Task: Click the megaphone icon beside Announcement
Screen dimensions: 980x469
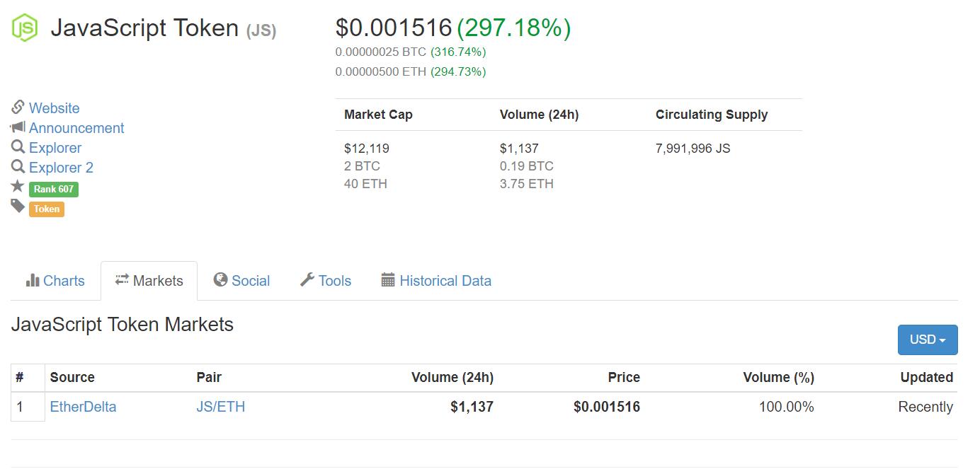Action: pyautogui.click(x=18, y=127)
